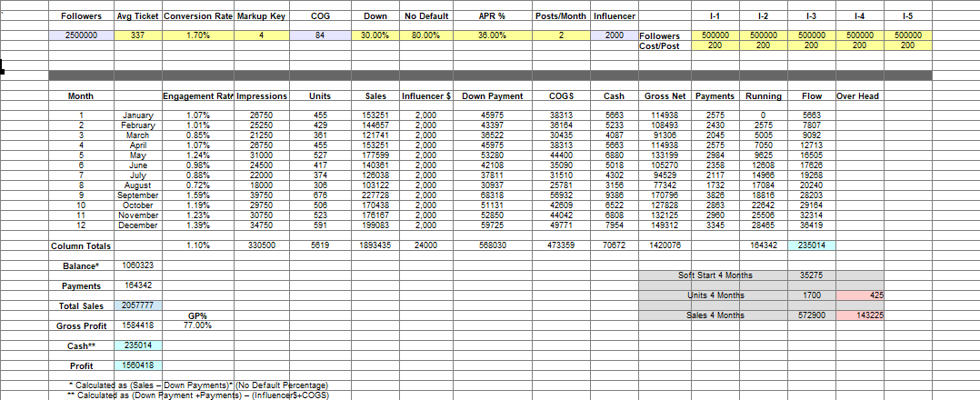Select the COG value 84
The height and width of the screenshot is (400, 980).
(320, 35)
